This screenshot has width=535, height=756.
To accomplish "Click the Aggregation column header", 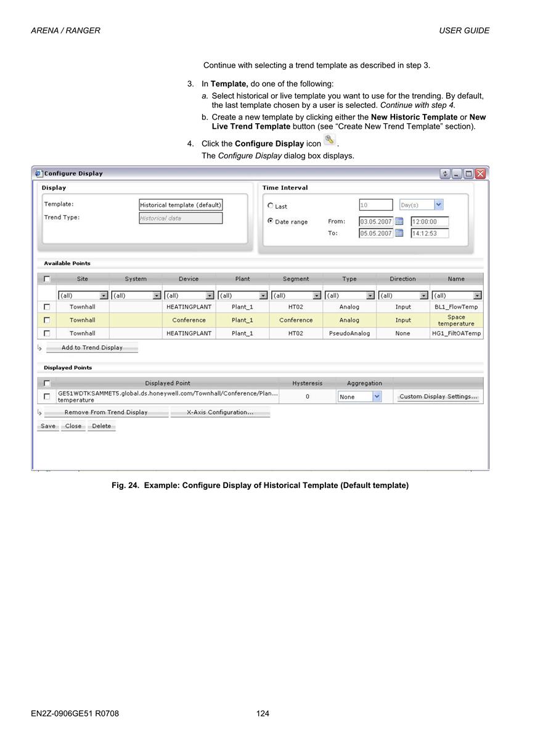I will (364, 383).
